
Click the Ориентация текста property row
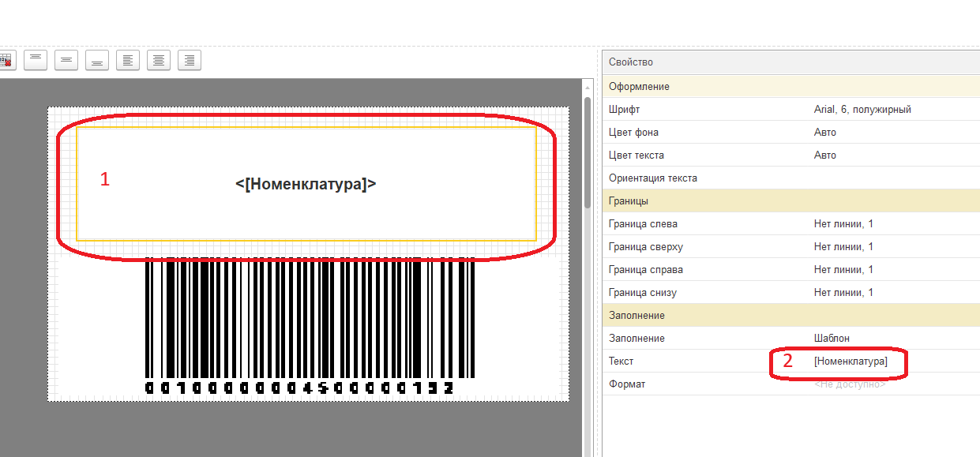[790, 178]
